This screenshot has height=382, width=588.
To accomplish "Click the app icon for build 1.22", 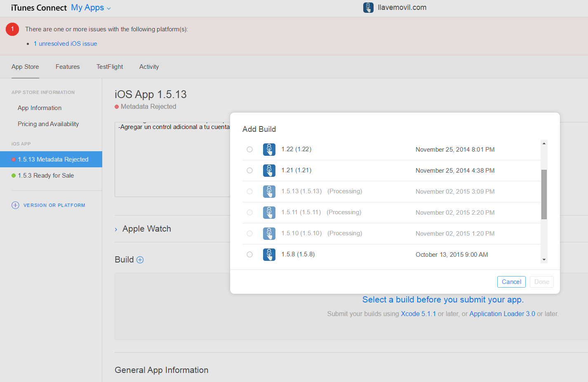I will (269, 150).
